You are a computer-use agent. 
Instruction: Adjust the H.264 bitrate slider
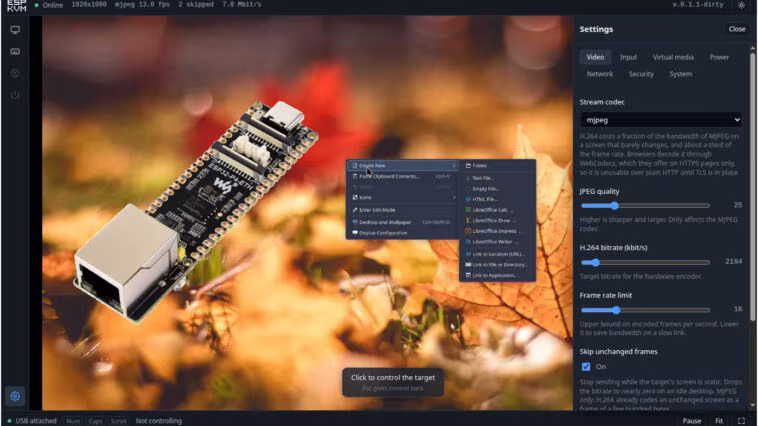(x=645, y=262)
